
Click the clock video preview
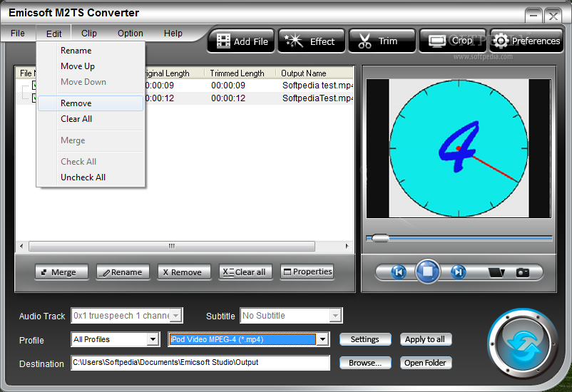click(459, 148)
